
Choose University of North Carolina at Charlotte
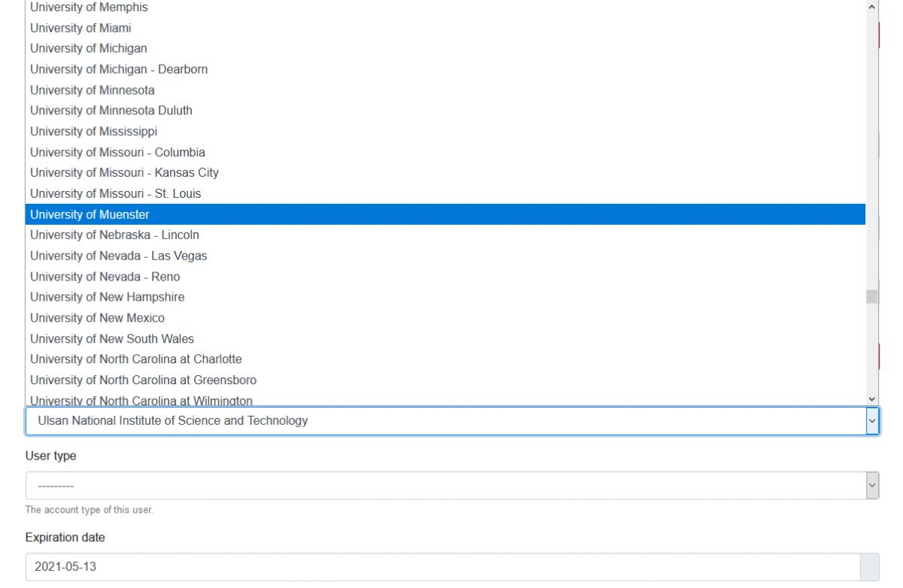(445, 359)
